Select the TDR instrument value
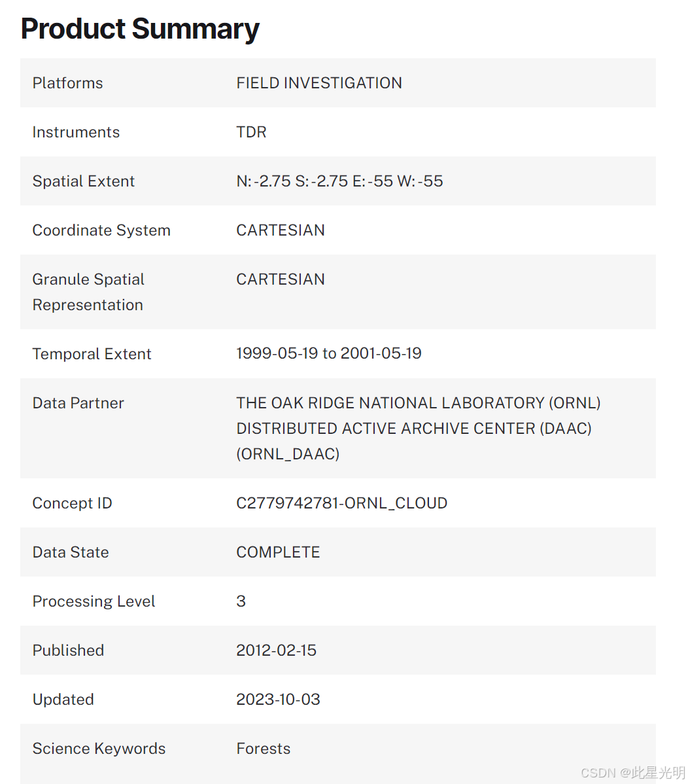 (251, 132)
